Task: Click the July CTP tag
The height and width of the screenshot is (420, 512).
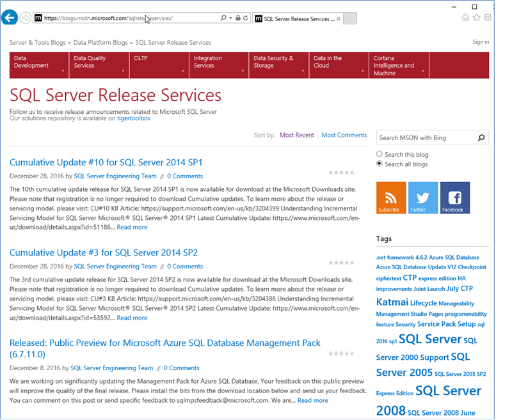Action: pyautogui.click(x=460, y=288)
